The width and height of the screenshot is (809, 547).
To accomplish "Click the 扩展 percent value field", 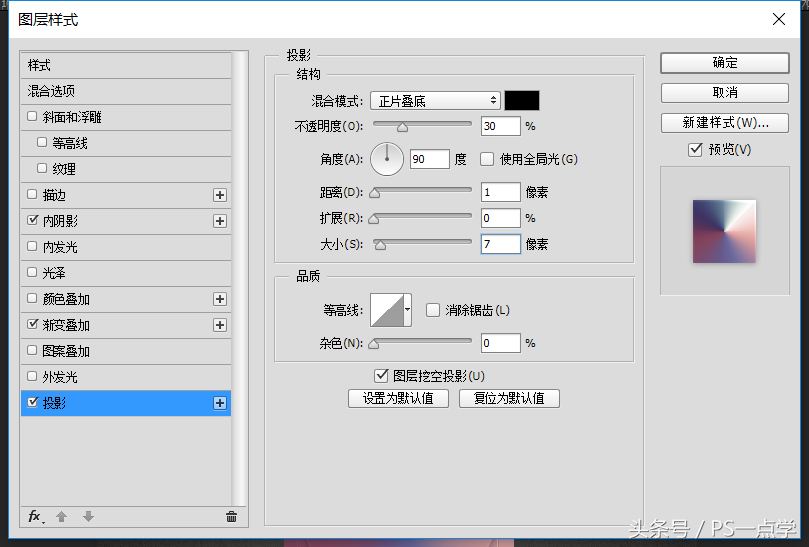I will click(x=500, y=218).
